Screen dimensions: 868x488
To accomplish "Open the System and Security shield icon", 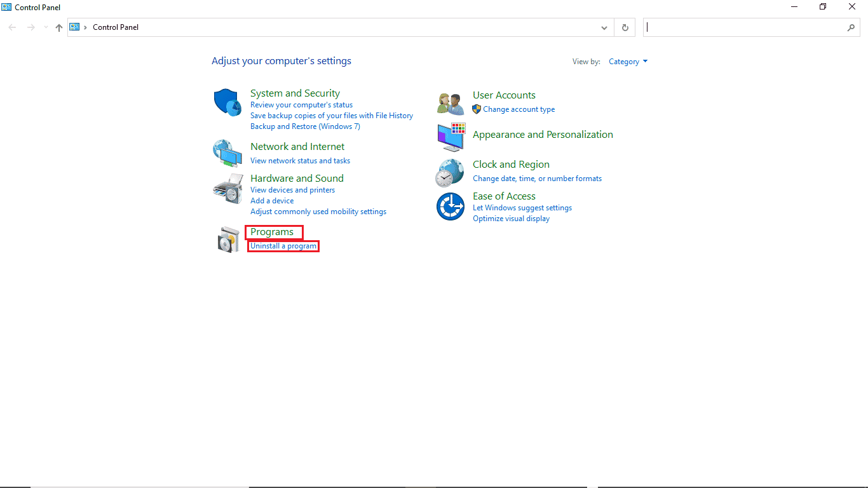I will (x=227, y=102).
